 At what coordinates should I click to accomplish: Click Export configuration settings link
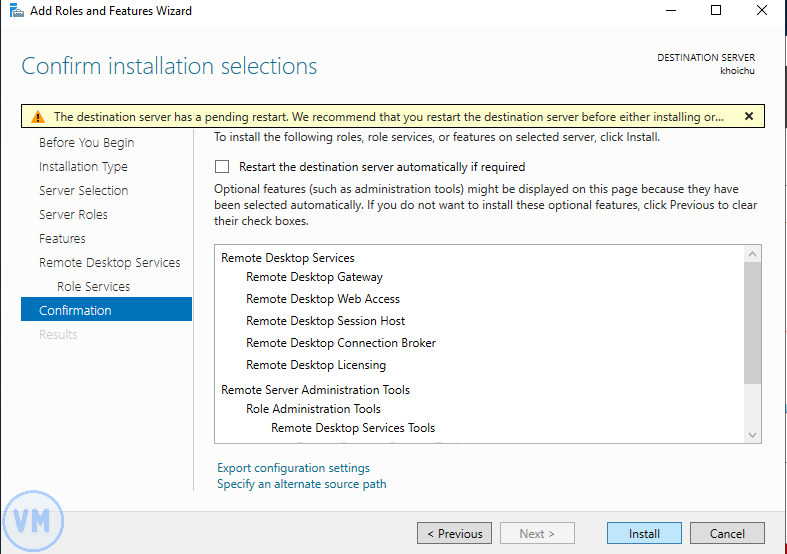point(293,468)
